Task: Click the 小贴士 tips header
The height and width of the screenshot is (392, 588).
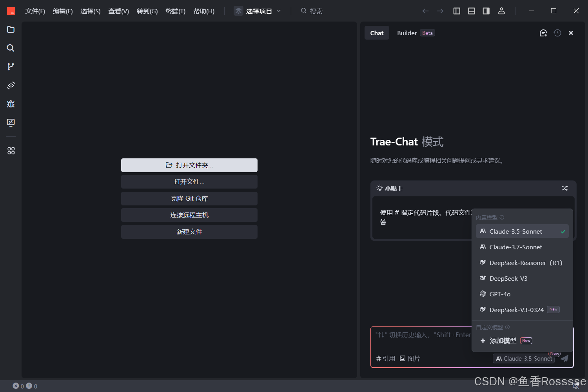Action: pos(390,189)
